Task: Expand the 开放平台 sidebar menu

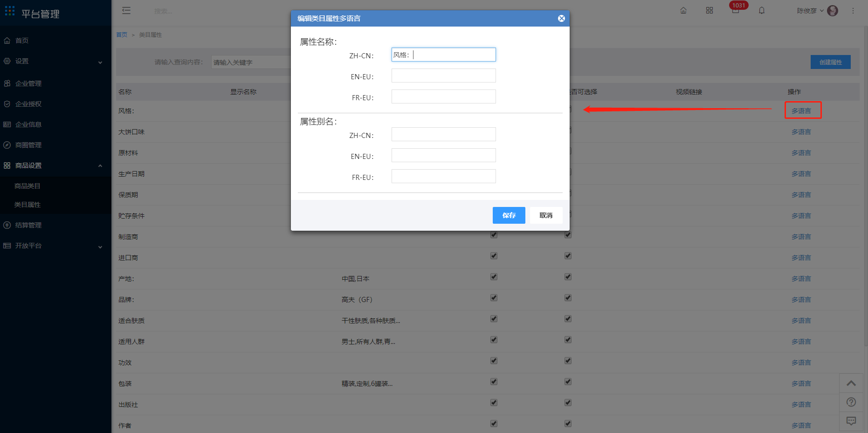Action: click(55, 246)
